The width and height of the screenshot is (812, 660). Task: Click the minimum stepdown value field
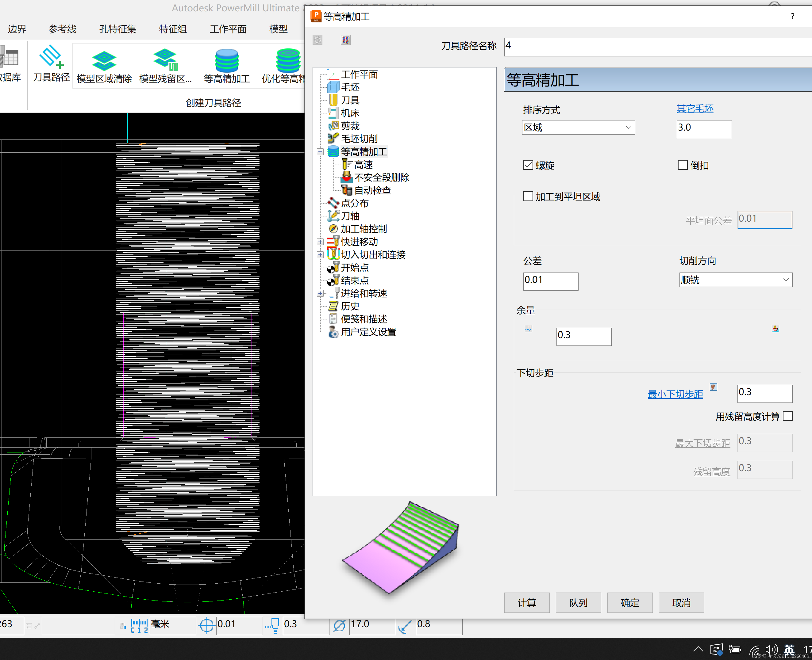(765, 394)
